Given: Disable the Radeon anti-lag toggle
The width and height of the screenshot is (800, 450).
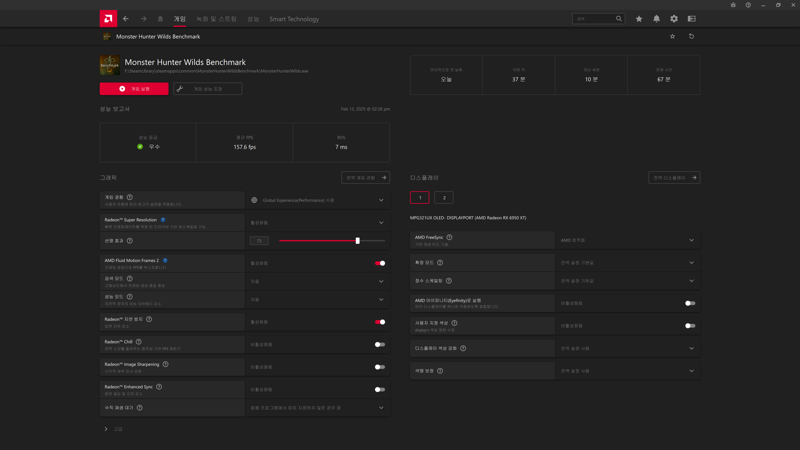Looking at the screenshot, I should [380, 322].
